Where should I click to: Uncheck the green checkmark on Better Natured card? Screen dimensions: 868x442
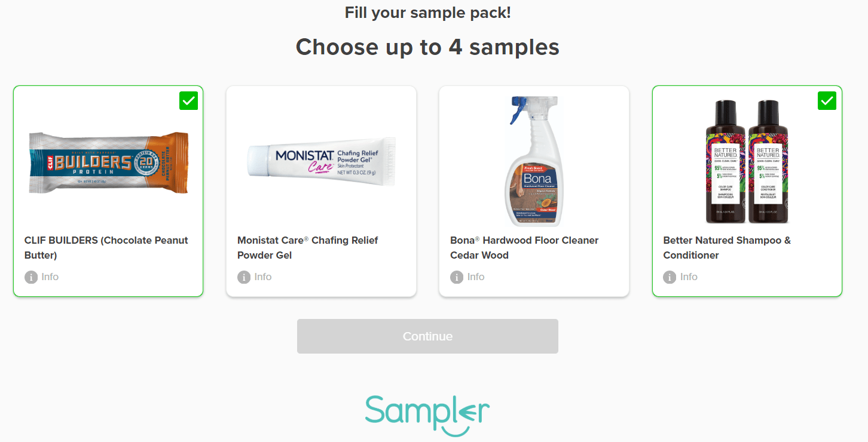(x=827, y=101)
